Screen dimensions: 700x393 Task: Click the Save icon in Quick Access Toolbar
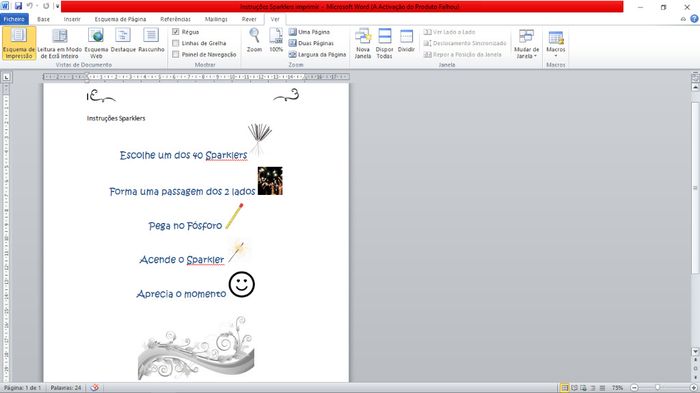point(18,6)
